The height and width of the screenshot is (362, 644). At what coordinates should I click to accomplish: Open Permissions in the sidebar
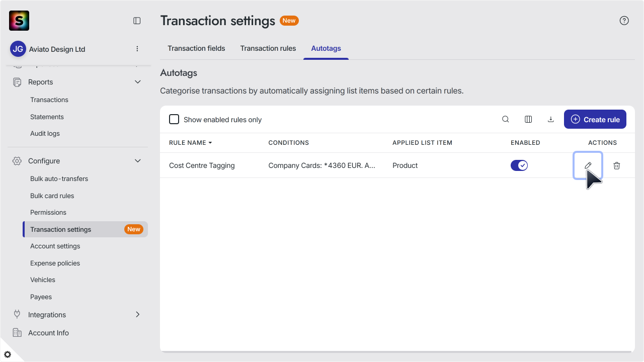point(48,212)
